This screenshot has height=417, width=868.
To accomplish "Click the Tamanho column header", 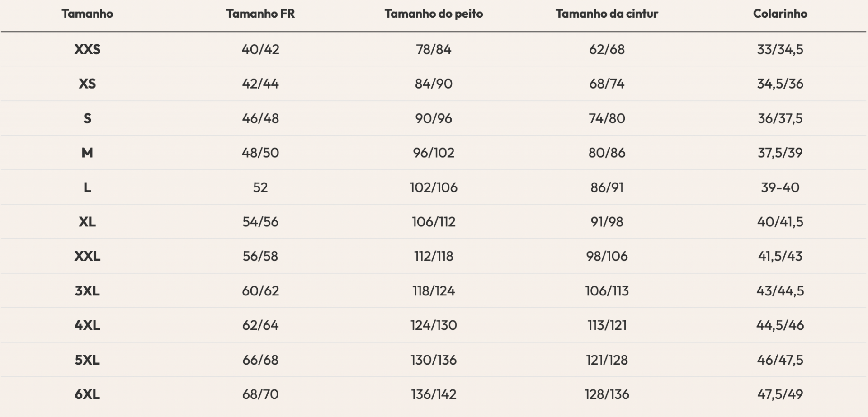I will pyautogui.click(x=87, y=14).
